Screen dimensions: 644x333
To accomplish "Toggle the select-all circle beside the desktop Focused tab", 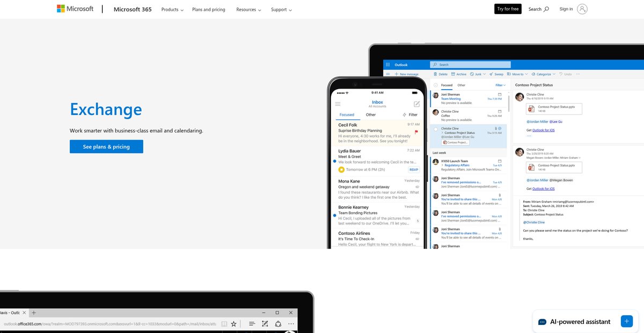I will 436,85.
